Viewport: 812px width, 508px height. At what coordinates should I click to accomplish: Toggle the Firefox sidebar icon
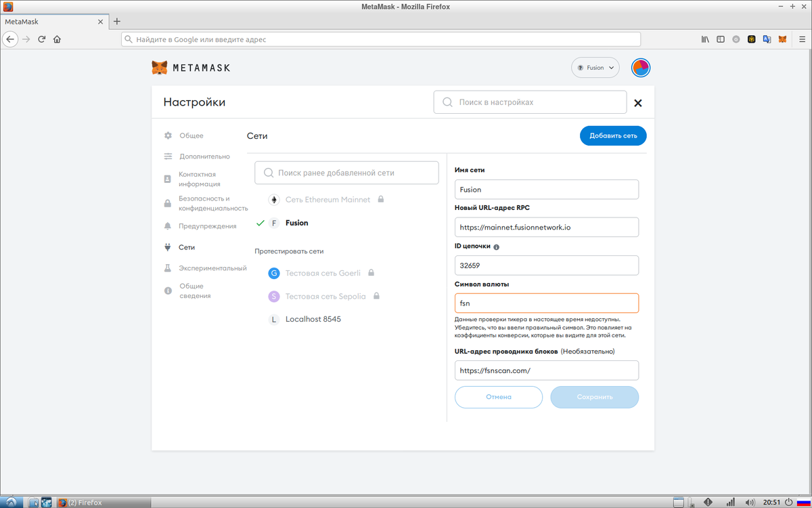click(721, 39)
